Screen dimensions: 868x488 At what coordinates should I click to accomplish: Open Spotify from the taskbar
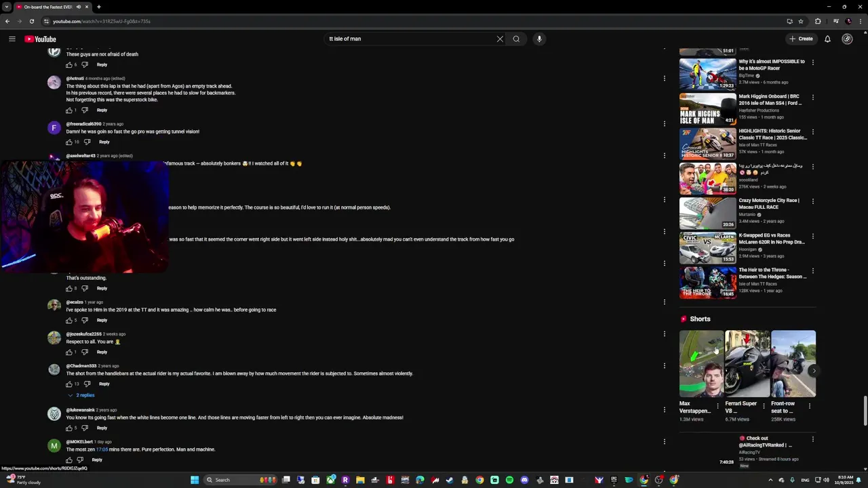[x=509, y=480]
